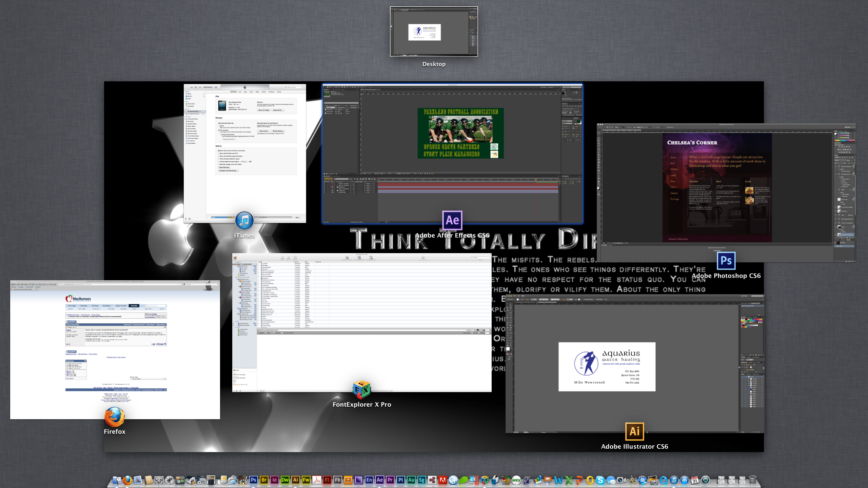Launch InDesign from the Dock

pos(275,480)
